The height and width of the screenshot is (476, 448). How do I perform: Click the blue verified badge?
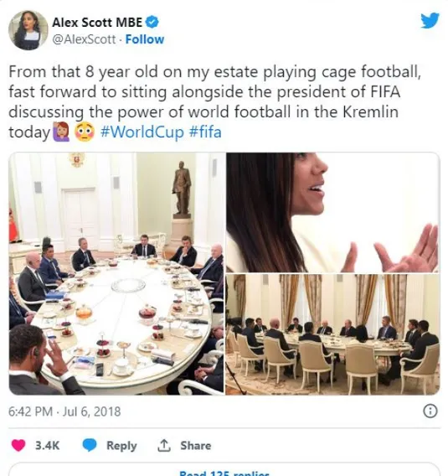coord(152,23)
